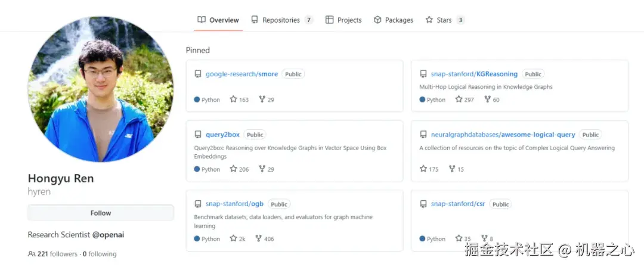Click the Public badge on the csr card
Viewport: 644px width, 267px height.
(501, 204)
